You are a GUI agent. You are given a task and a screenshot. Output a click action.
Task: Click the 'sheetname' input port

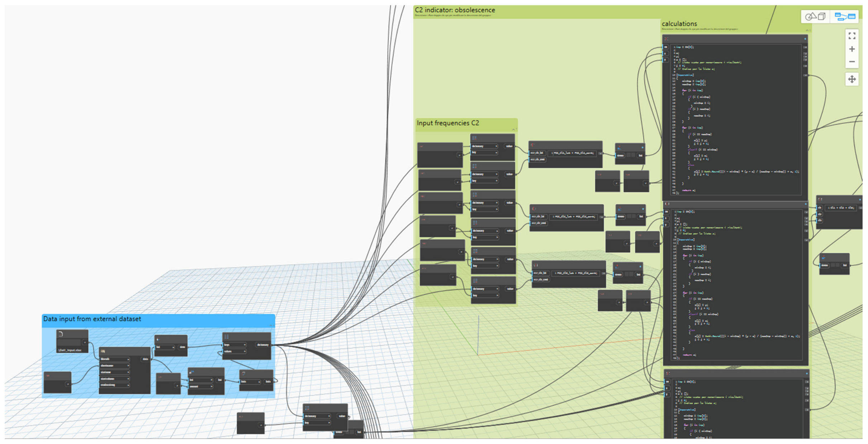(x=114, y=365)
